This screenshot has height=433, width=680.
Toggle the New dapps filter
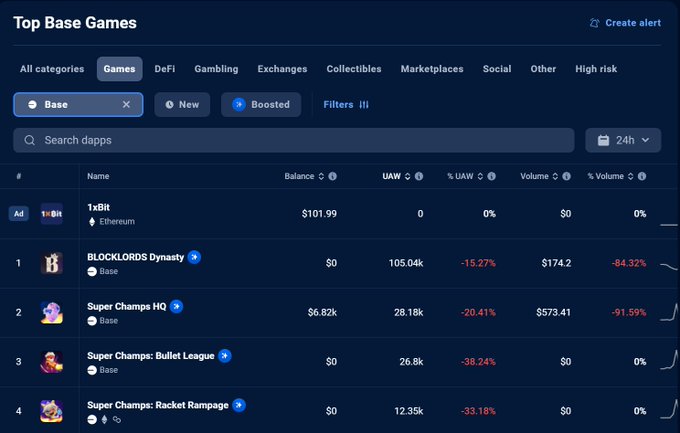[182, 105]
